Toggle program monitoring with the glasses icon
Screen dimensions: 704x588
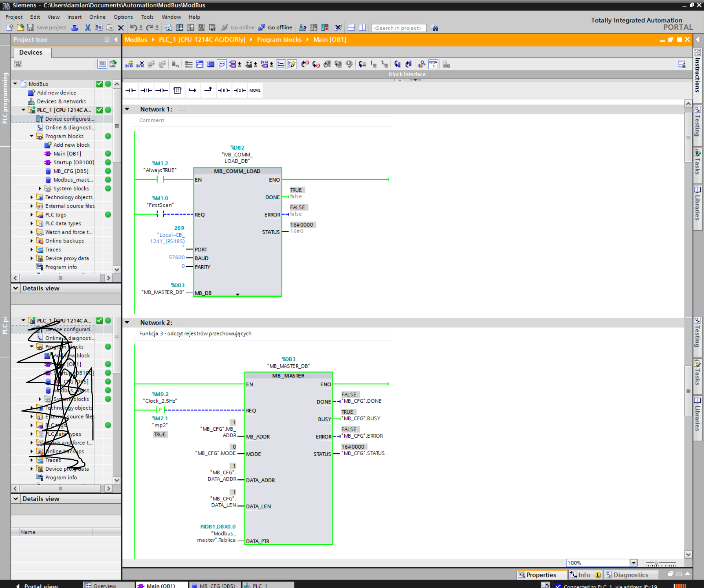point(433,64)
